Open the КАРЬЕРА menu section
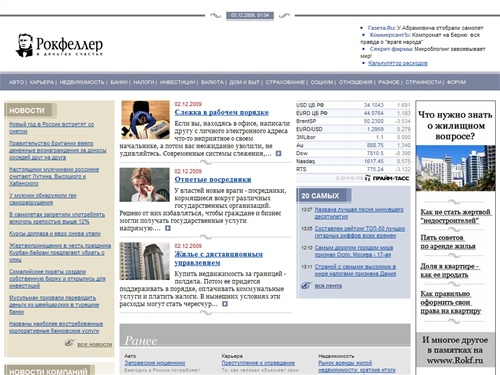Image resolution: width=500 pixels, height=375 pixels. 42,82
